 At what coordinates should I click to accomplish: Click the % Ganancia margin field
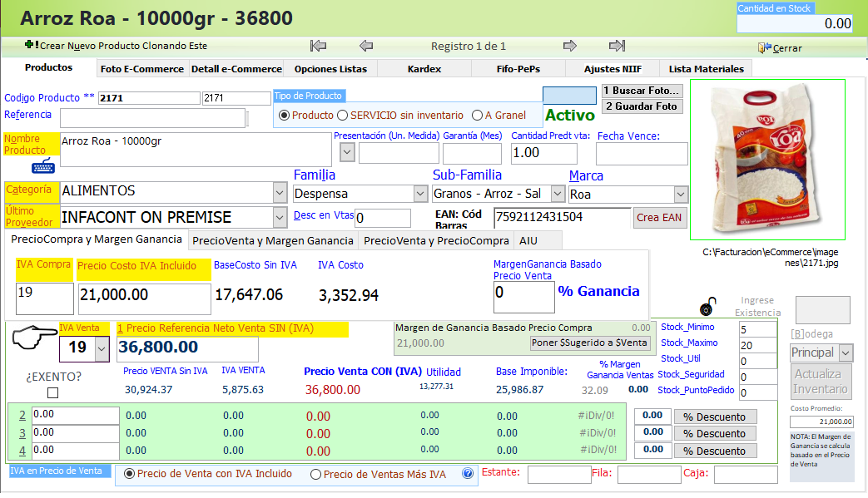523,297
